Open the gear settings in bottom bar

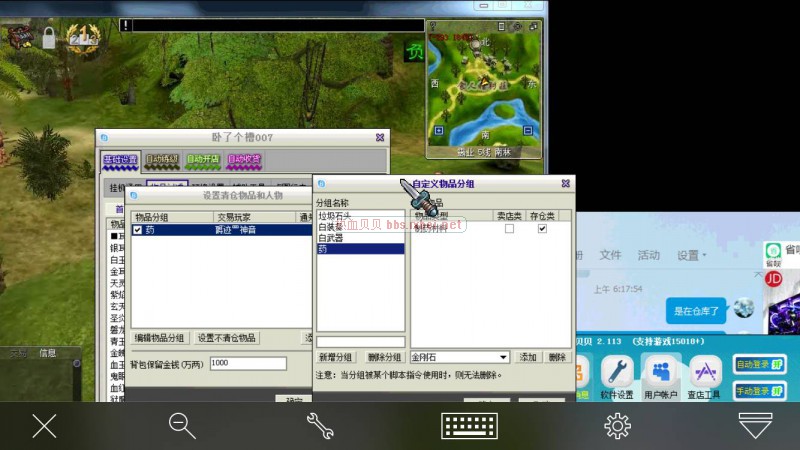pyautogui.click(x=617, y=426)
